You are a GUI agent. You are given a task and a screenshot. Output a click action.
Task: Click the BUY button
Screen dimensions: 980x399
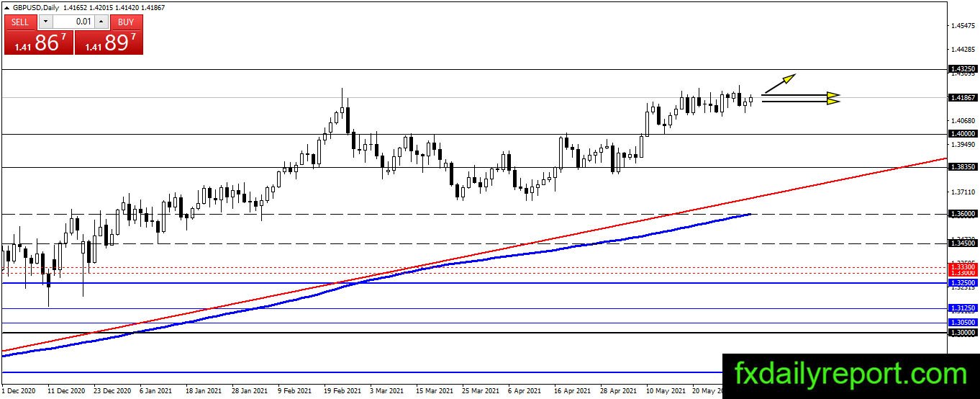pos(126,22)
